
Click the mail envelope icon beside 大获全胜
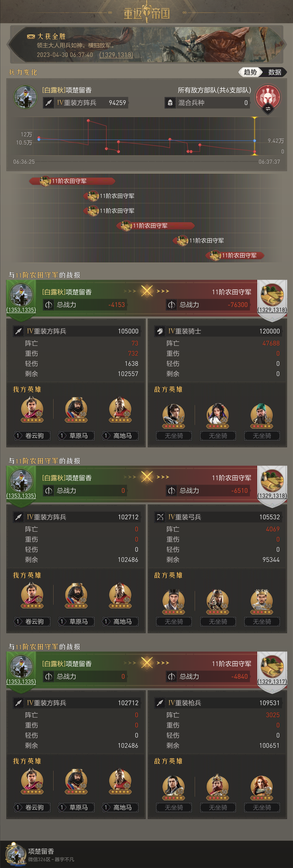31,36
